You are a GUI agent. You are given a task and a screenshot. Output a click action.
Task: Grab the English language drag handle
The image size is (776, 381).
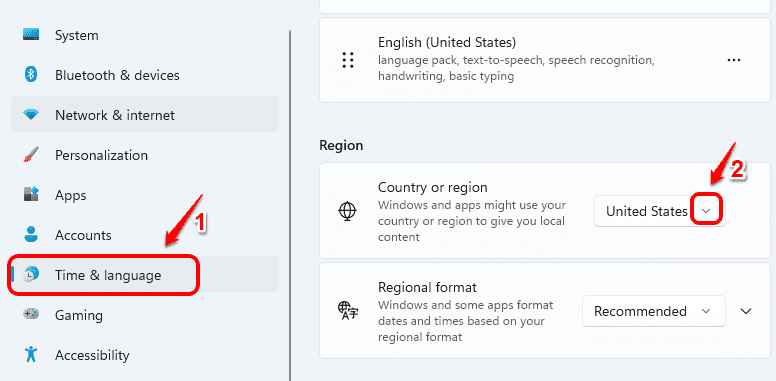point(348,60)
